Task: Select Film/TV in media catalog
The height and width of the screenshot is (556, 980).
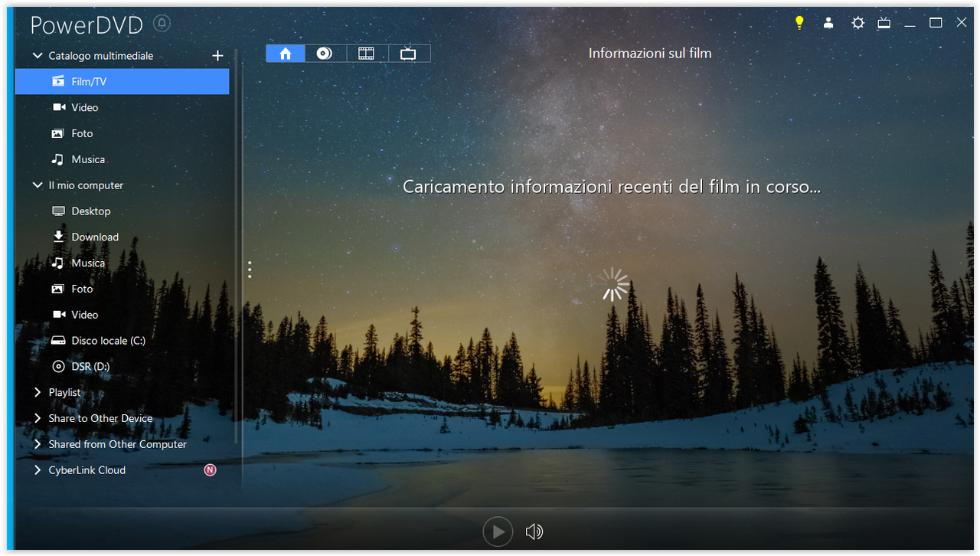Action: point(122,81)
